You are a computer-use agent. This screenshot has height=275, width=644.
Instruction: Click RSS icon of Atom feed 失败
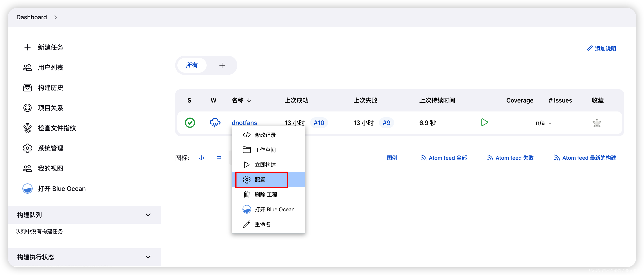coord(490,158)
